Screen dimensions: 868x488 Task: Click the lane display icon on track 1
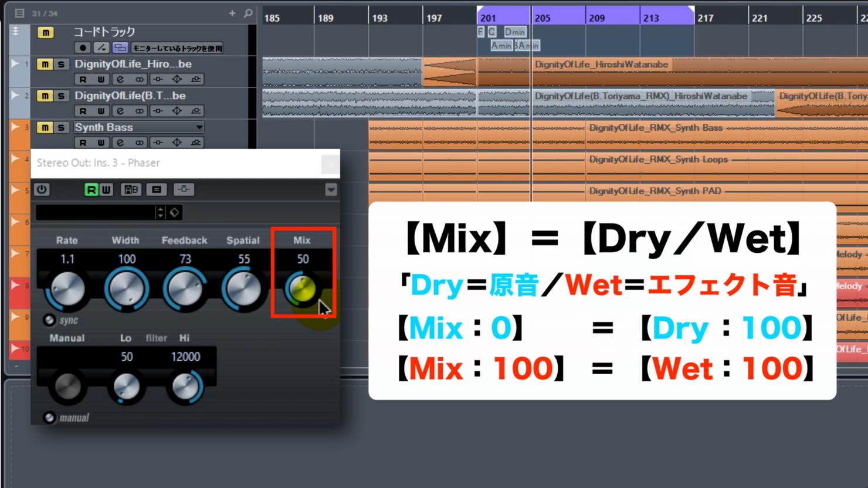(196, 79)
